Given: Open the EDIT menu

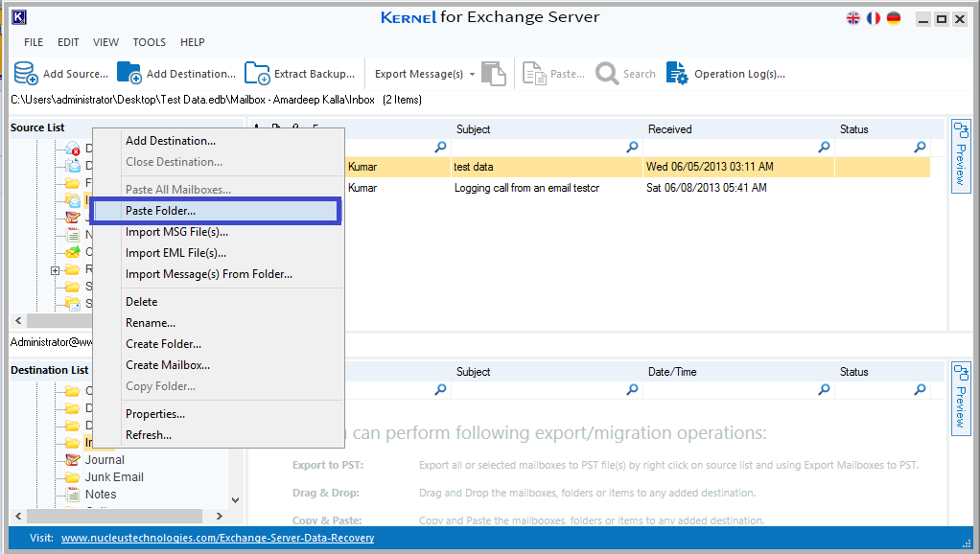Looking at the screenshot, I should tap(68, 42).
